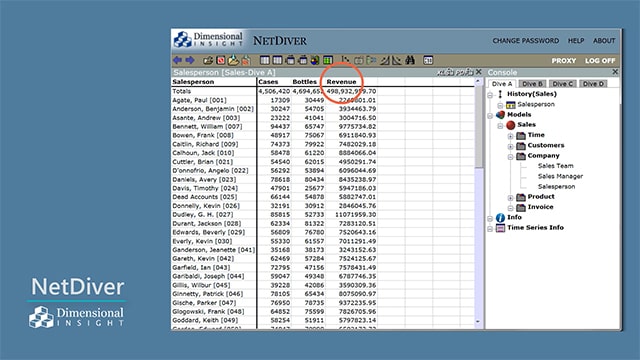Click the toolbar icon right after the green grid

pyautogui.click(x=345, y=60)
